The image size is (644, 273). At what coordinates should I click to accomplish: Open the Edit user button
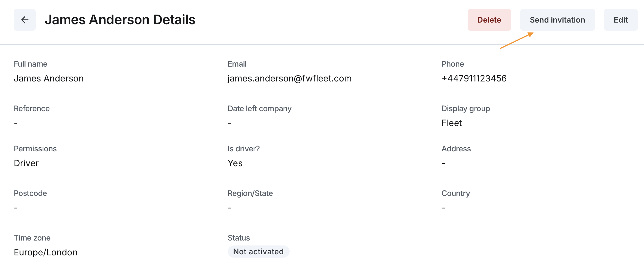point(620,20)
